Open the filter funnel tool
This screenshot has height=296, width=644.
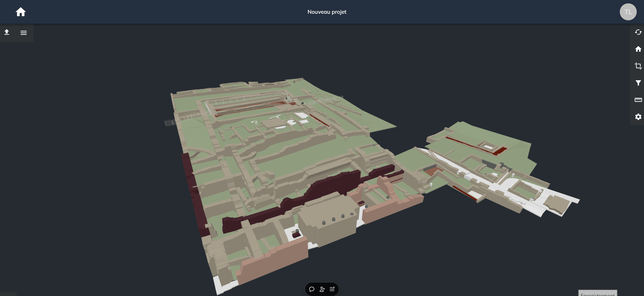[x=638, y=83]
